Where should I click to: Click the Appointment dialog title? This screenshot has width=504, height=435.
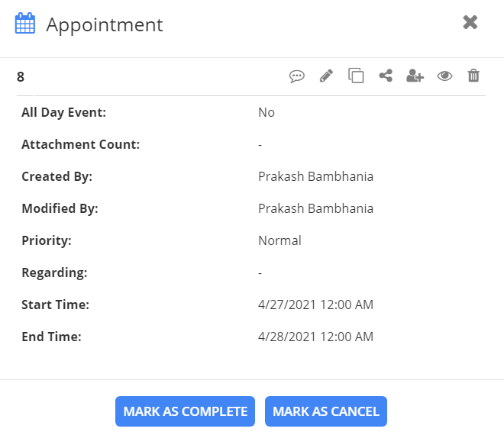(x=105, y=24)
